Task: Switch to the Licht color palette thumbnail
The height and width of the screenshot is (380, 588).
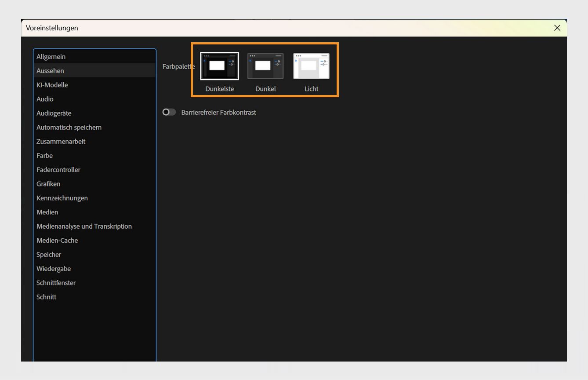Action: pos(311,66)
